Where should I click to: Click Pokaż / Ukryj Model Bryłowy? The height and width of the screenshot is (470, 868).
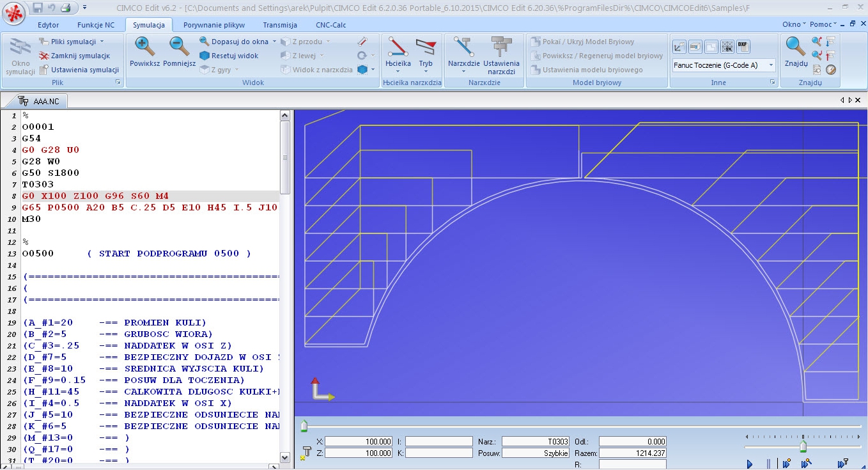(x=582, y=42)
